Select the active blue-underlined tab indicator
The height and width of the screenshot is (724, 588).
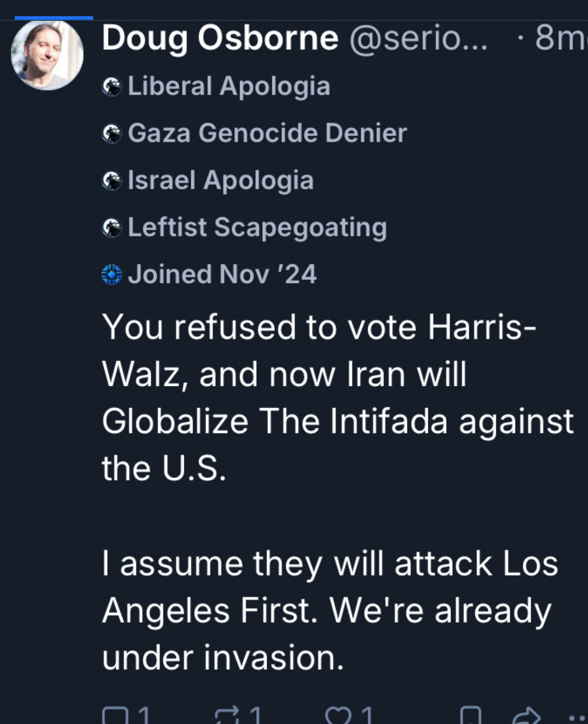coord(54,18)
